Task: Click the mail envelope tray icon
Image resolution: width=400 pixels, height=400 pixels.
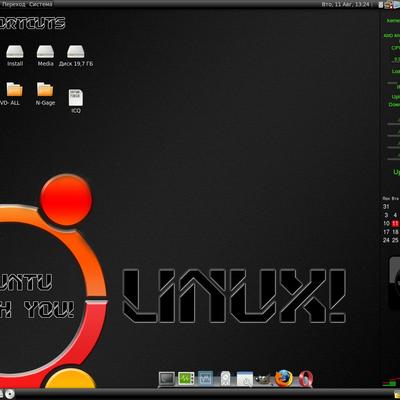Action: (x=381, y=5)
